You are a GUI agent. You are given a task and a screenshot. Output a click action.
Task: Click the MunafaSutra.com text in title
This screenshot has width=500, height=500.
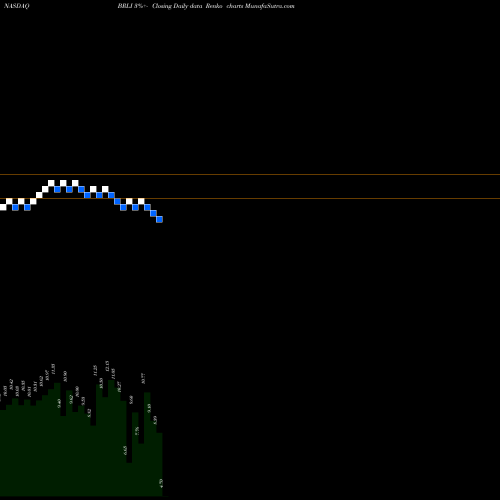coord(269,6)
